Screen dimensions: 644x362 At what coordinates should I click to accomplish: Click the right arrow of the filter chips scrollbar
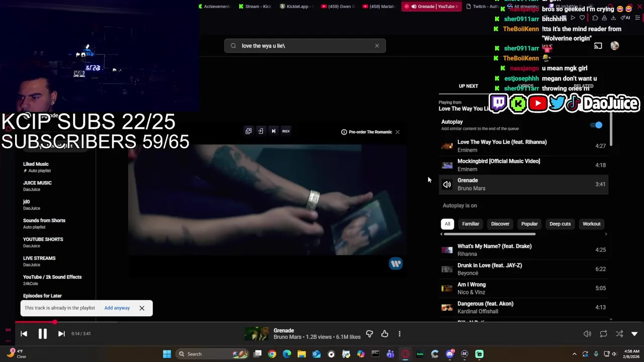pos(606,234)
